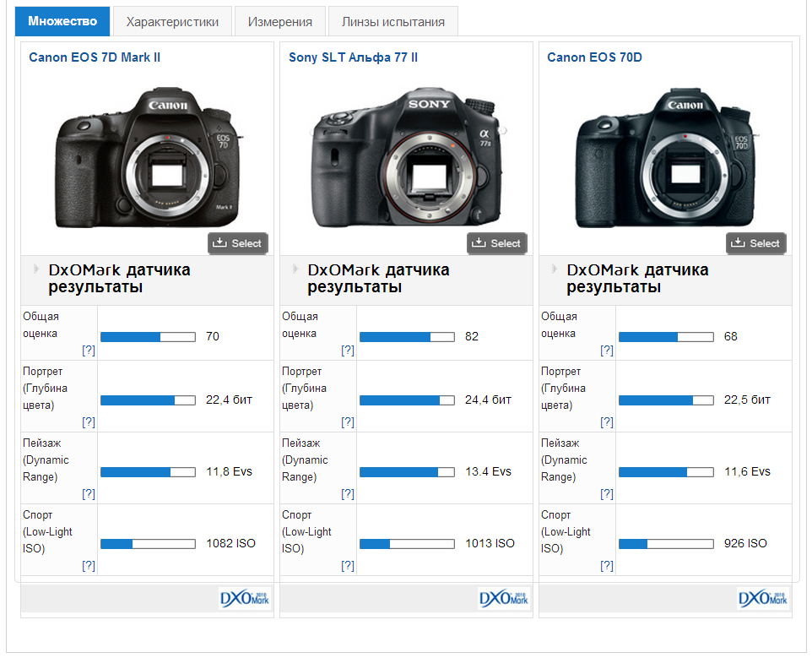Screen dimensions: 812x658
Task: Click Sony overall score bar showing 82
Action: [x=407, y=336]
